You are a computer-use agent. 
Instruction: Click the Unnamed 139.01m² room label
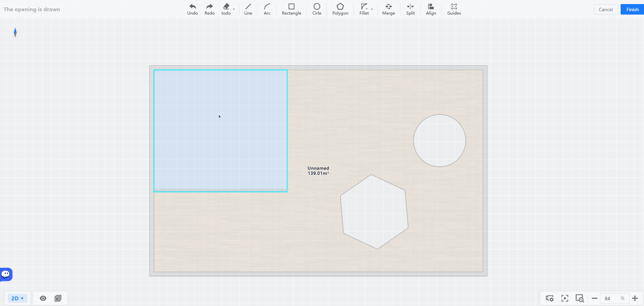[318, 170]
